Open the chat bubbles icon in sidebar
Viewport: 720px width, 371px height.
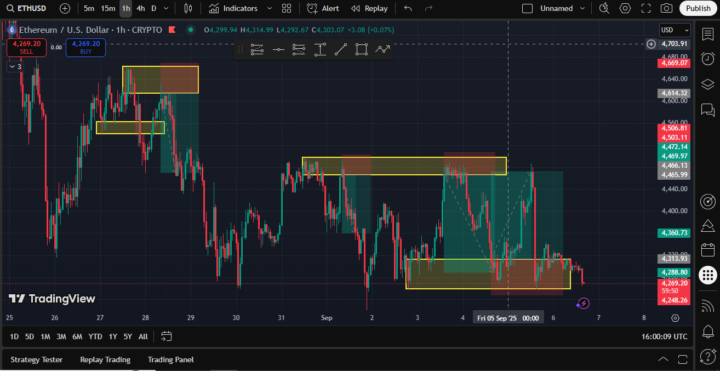click(707, 109)
